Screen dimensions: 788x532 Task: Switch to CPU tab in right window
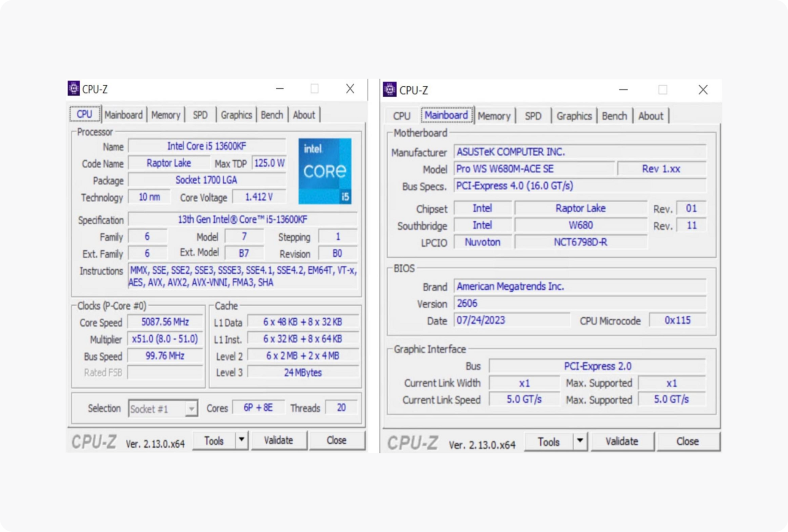coord(402,116)
